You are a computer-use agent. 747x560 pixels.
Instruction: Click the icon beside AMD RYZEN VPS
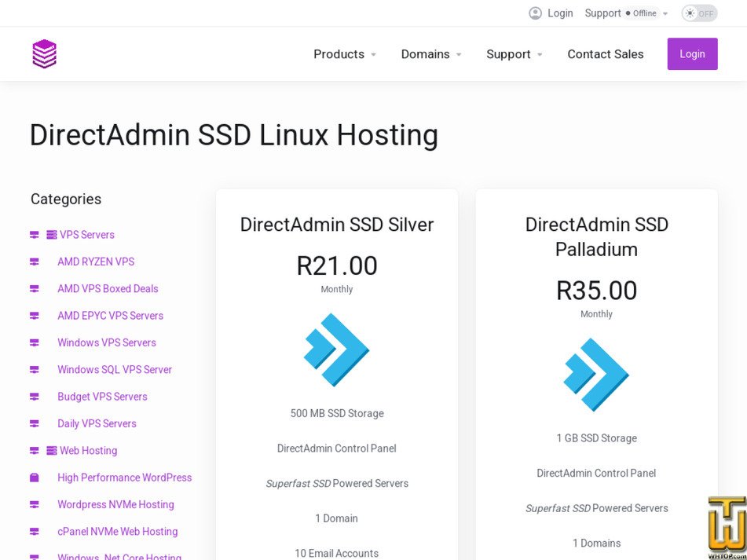click(x=35, y=262)
